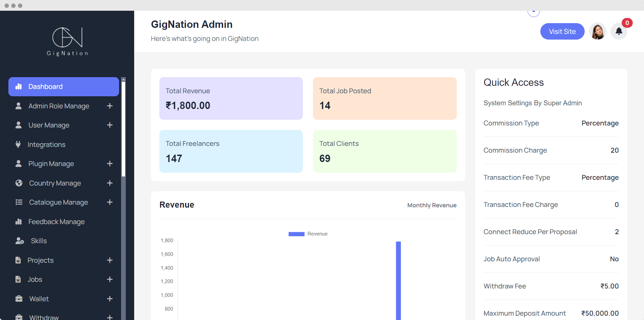The height and width of the screenshot is (320, 644).
Task: Click the tall revenue bar in chart
Action: click(x=398, y=280)
